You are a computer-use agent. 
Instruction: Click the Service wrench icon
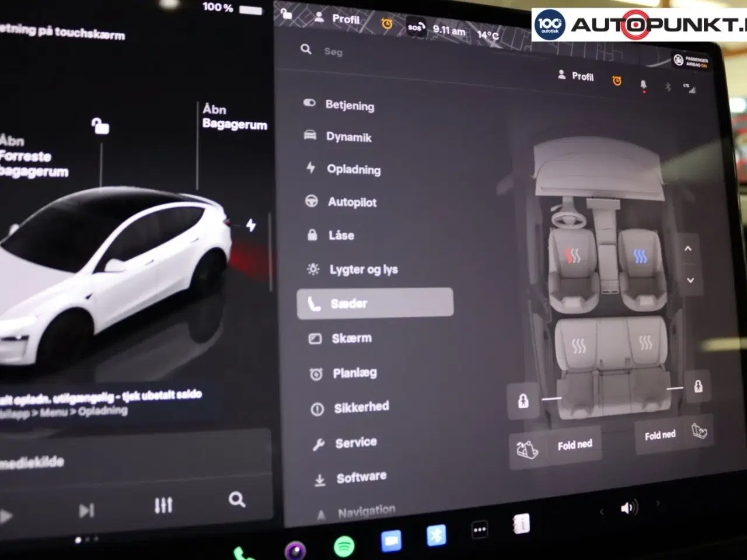(319, 442)
